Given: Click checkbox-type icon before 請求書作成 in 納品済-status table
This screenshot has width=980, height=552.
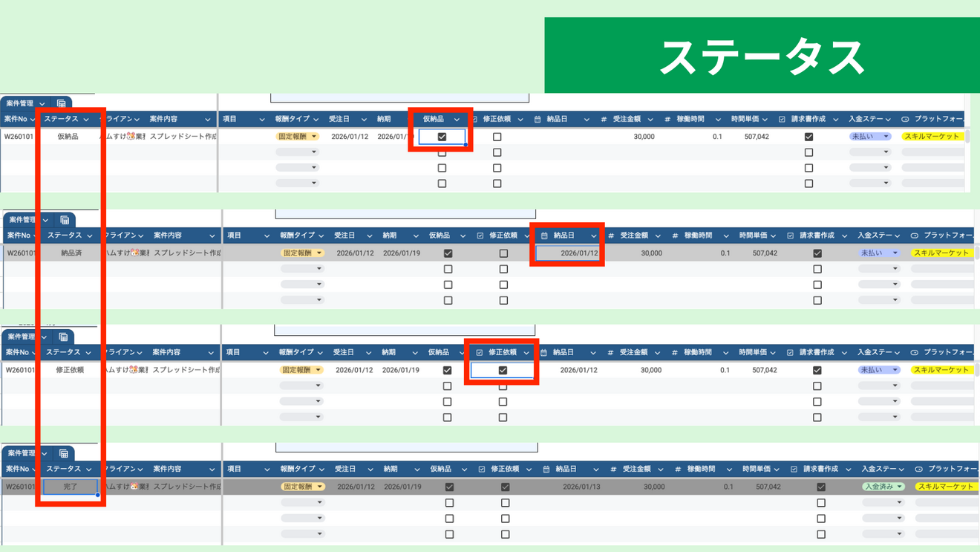Looking at the screenshot, I should point(791,236).
